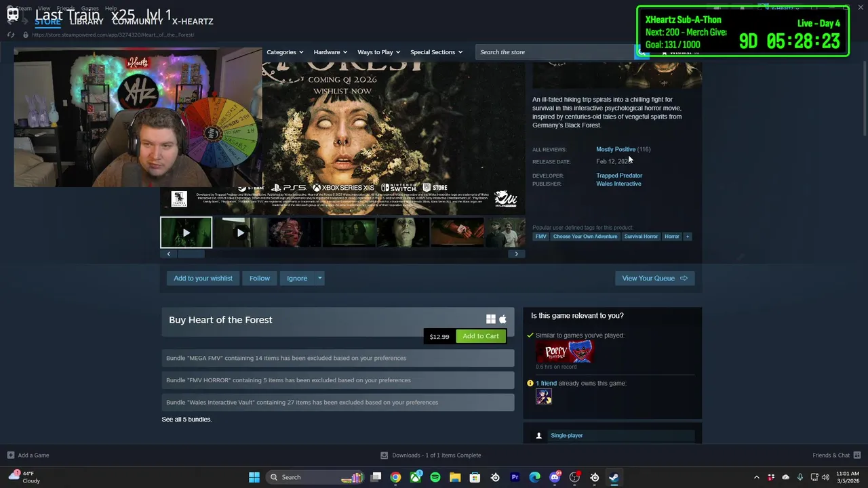This screenshot has width=868, height=488.
Task: Show hidden system tray icons
Action: tap(757, 477)
